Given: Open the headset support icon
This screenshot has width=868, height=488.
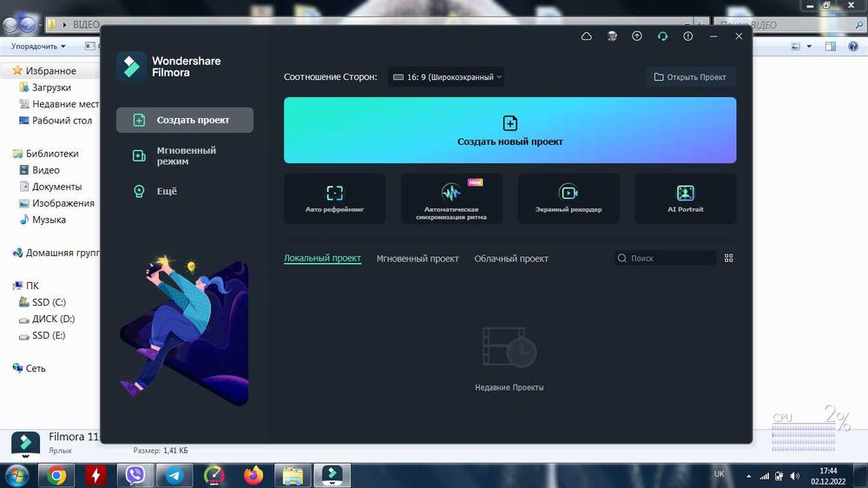Looking at the screenshot, I should (x=662, y=36).
